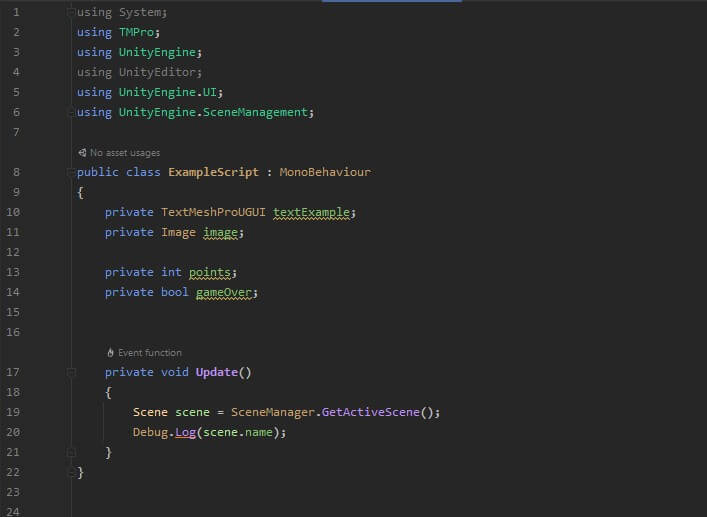The width and height of the screenshot is (707, 517).
Task: Click UnityEngine.UI on line 5
Action: pyautogui.click(x=168, y=92)
